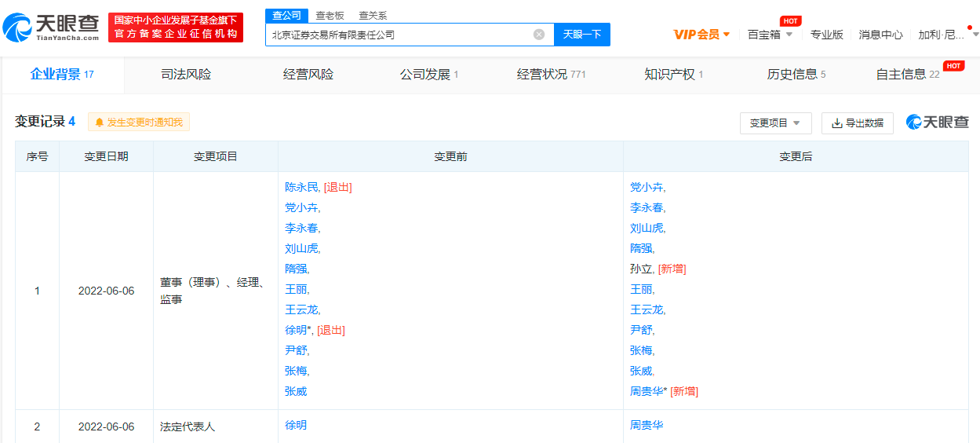This screenshot has height=443, width=980.
Task: Export data using the download icon button
Action: click(x=857, y=123)
